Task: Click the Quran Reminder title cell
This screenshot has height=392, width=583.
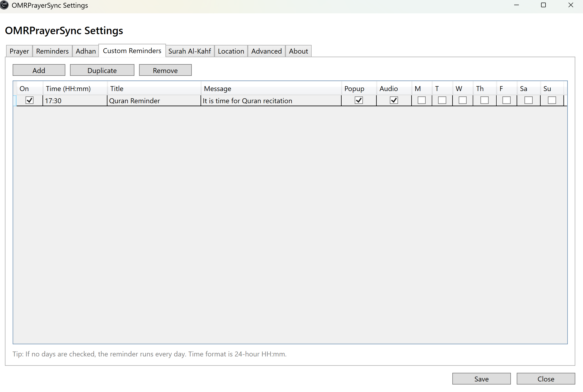Action: coord(154,100)
